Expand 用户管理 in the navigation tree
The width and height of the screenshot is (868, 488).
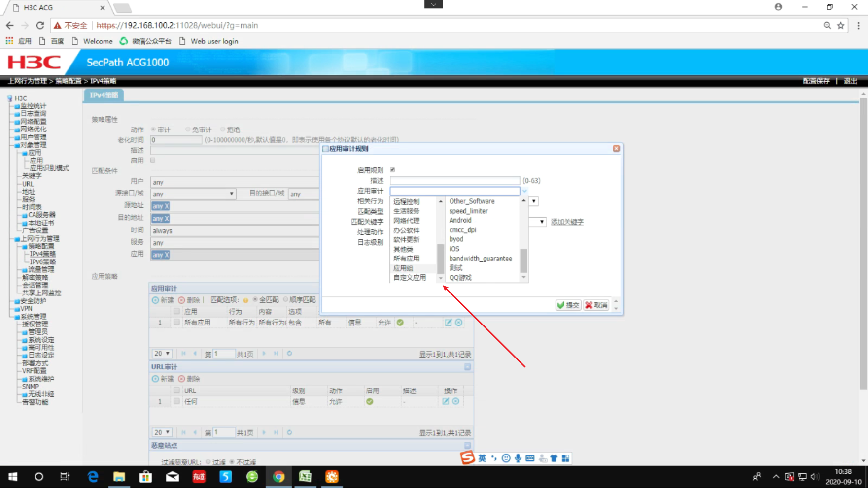click(33, 137)
